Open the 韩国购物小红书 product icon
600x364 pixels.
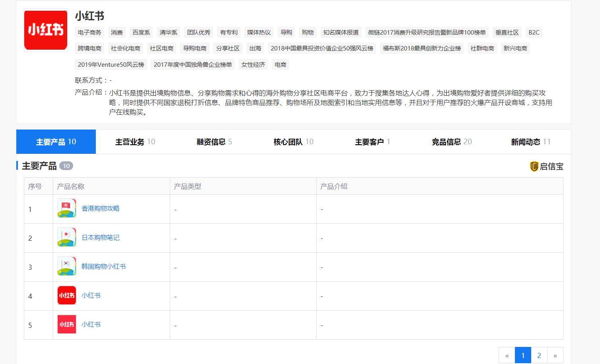67,267
